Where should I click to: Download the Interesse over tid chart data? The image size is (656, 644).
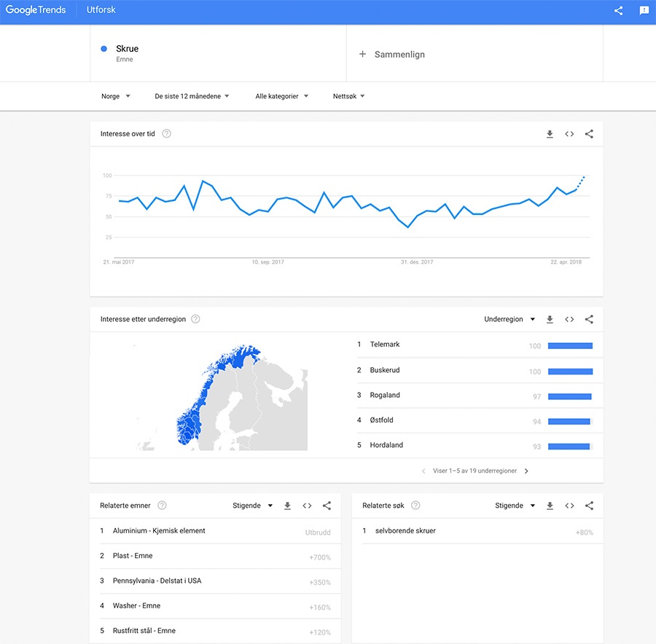click(550, 134)
